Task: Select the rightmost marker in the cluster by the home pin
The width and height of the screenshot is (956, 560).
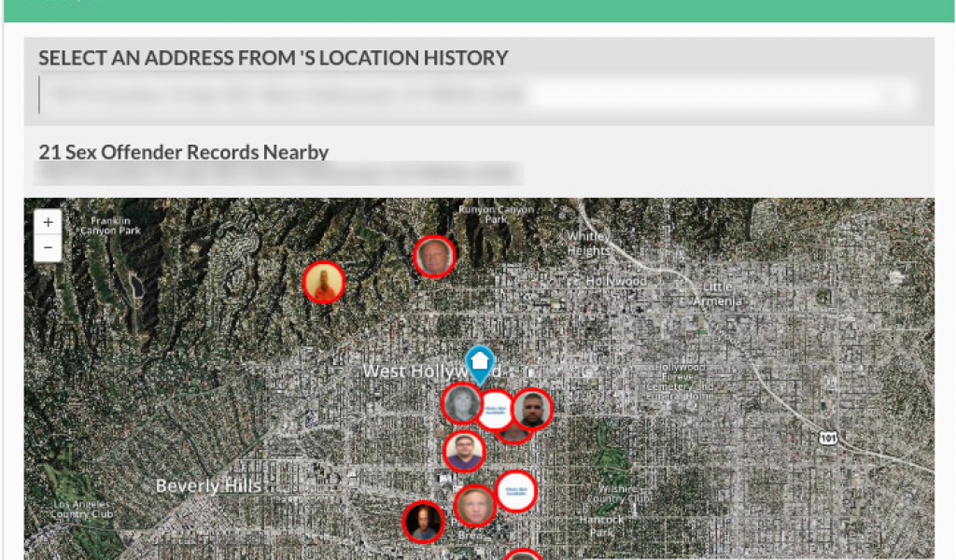Action: 532,409
